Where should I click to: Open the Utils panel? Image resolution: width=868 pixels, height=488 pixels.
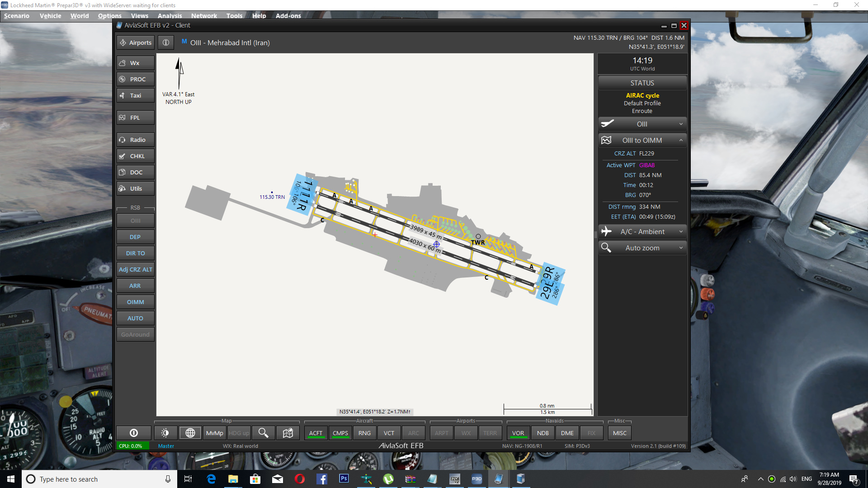pyautogui.click(x=136, y=188)
